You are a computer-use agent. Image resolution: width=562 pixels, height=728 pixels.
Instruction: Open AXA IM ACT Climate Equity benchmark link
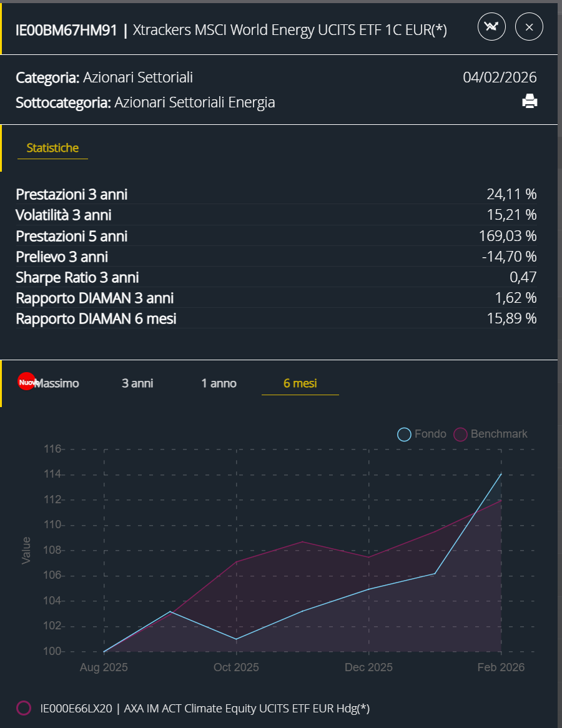coord(205,708)
